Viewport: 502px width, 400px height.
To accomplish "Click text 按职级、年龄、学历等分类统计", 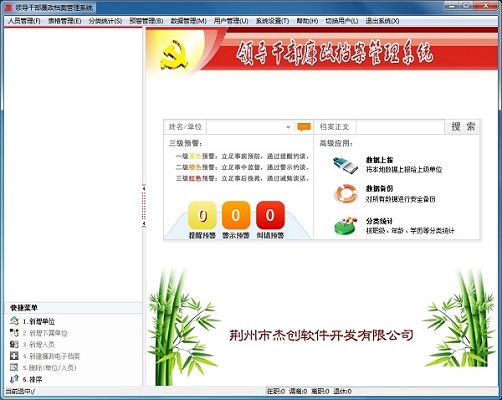I will point(410,230).
